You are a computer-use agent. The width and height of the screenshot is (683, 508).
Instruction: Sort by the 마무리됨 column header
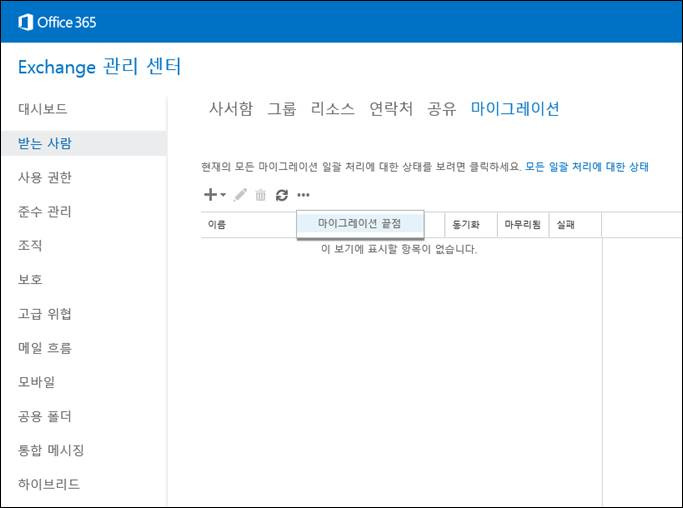(x=522, y=225)
